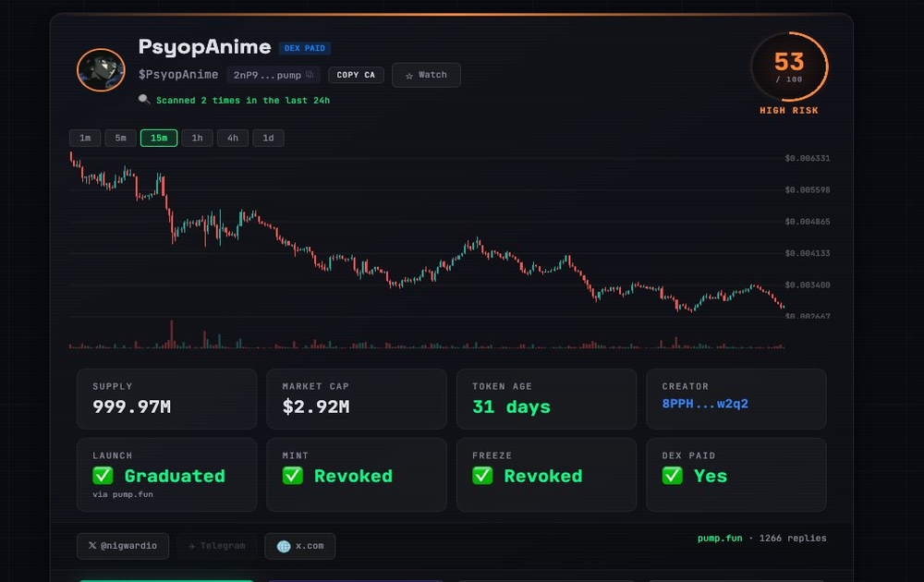This screenshot has height=582, width=924.
Task: Click the DEX PAID badge next to PsyopAnime
Action: [x=305, y=47]
